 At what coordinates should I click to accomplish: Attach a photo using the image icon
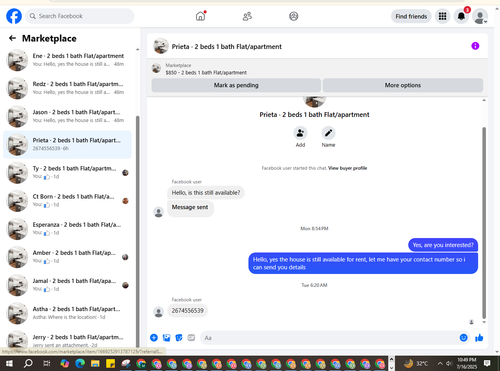166,338
